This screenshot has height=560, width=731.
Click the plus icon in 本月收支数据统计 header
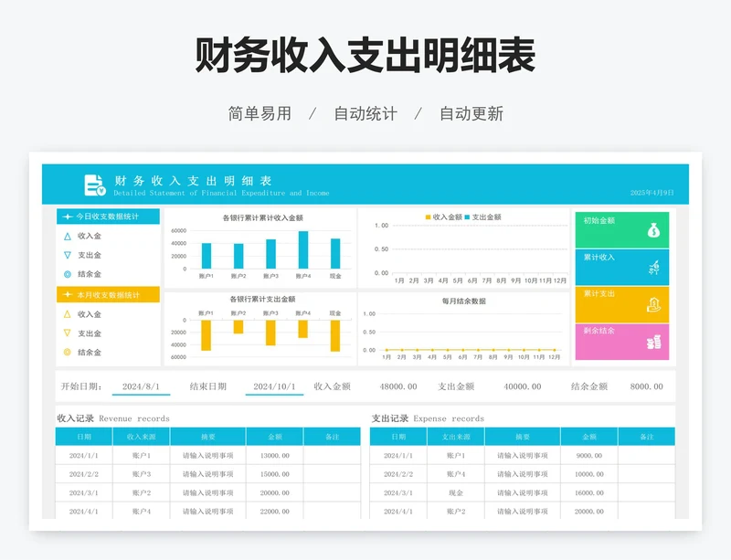click(68, 295)
